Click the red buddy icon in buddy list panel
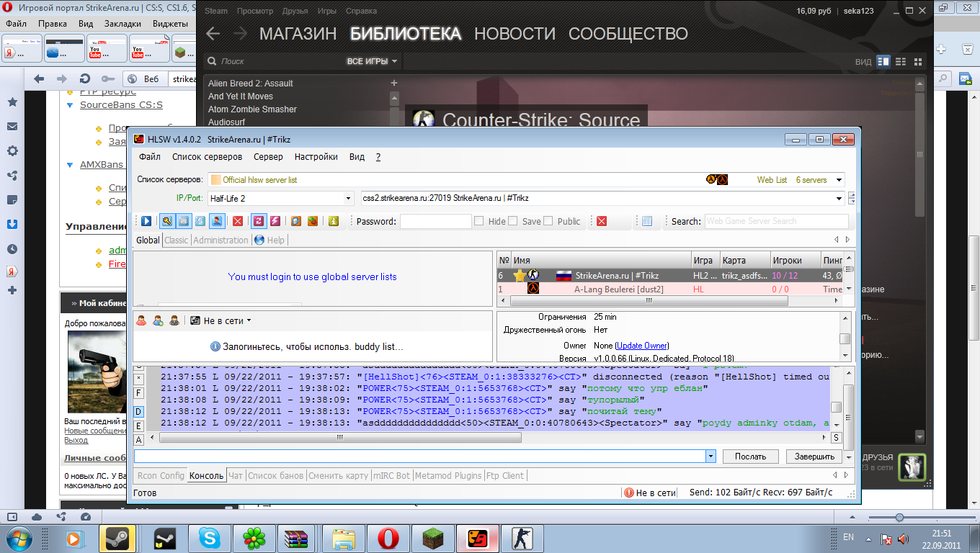Screen dimensions: 980x553 142,320
